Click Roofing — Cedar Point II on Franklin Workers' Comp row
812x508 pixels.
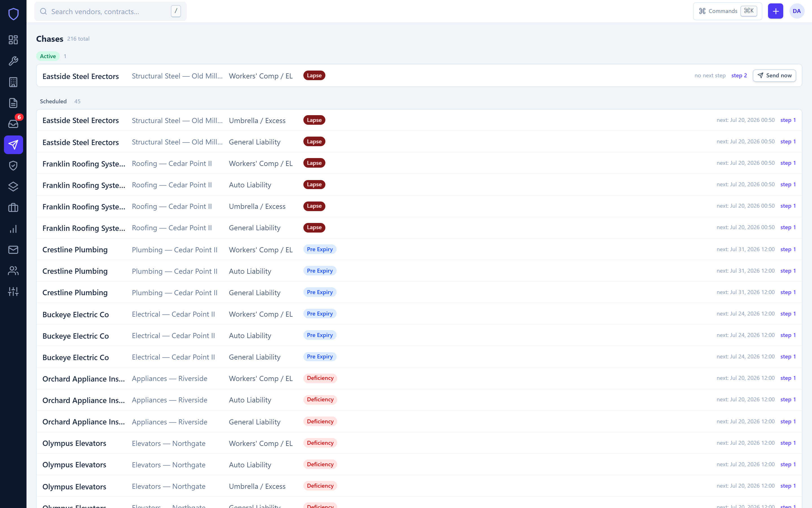click(172, 163)
